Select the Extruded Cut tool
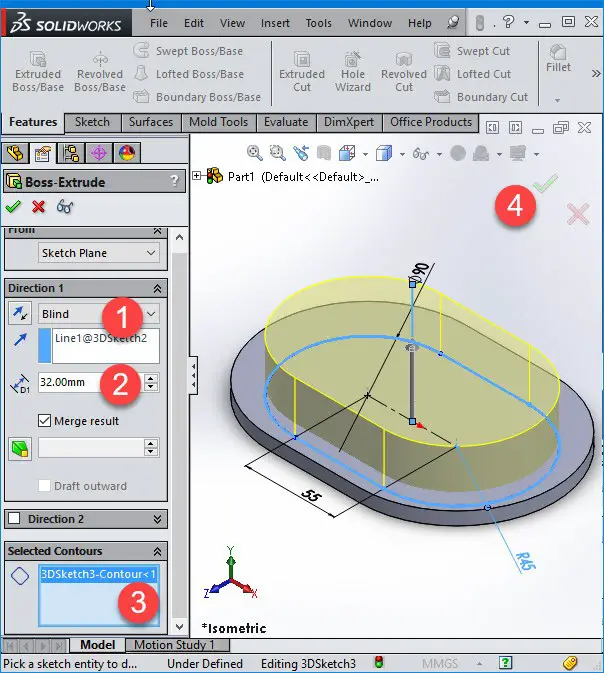This screenshot has height=673, width=604. [302, 72]
